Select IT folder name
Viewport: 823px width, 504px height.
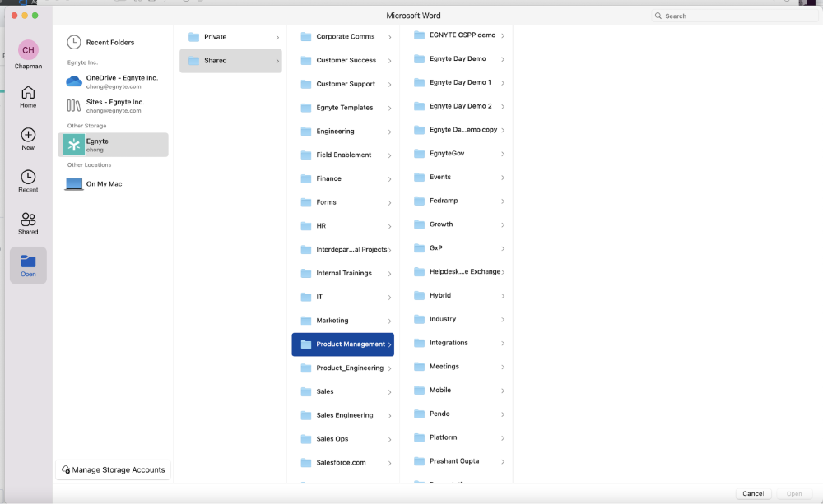(x=319, y=297)
